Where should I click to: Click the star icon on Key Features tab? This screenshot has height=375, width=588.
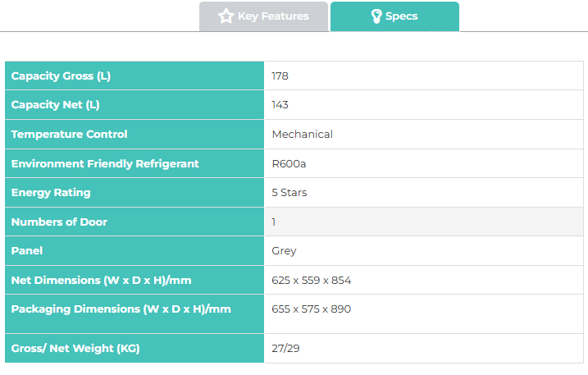[226, 16]
